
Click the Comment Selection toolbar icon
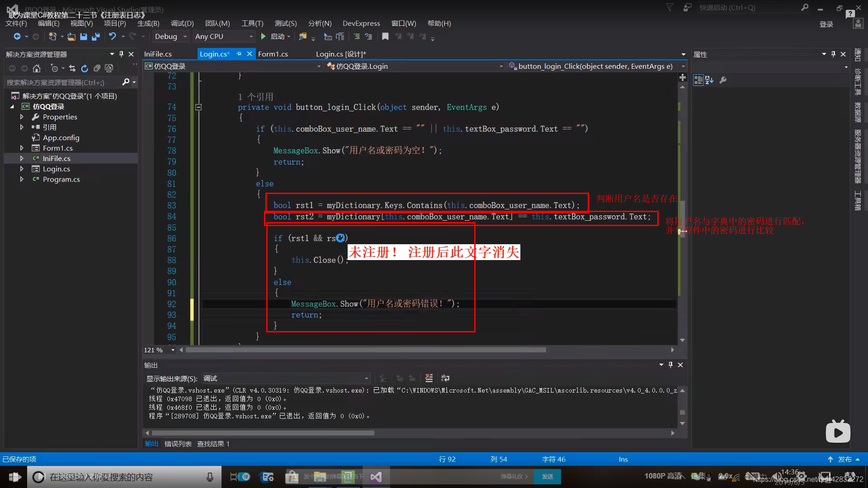point(357,37)
